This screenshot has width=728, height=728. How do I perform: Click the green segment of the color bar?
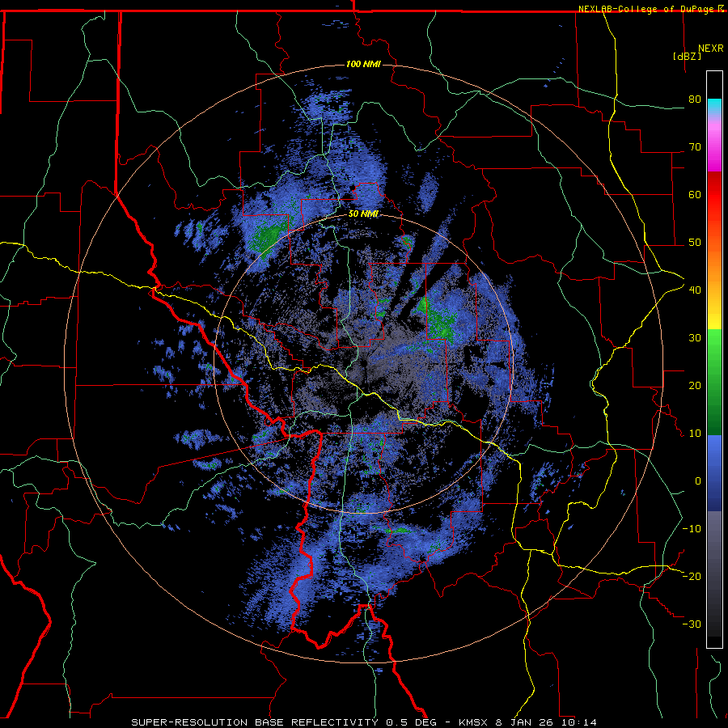click(x=714, y=382)
